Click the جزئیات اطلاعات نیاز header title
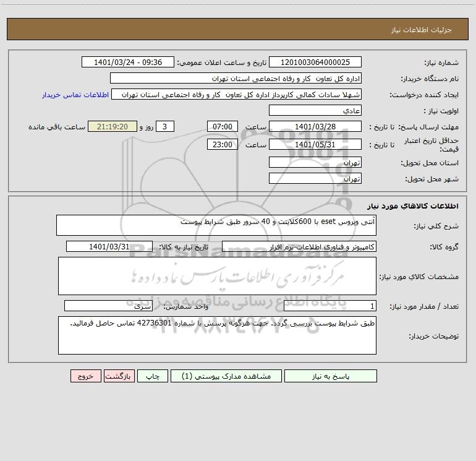The height and width of the screenshot is (461, 476). click(422, 30)
